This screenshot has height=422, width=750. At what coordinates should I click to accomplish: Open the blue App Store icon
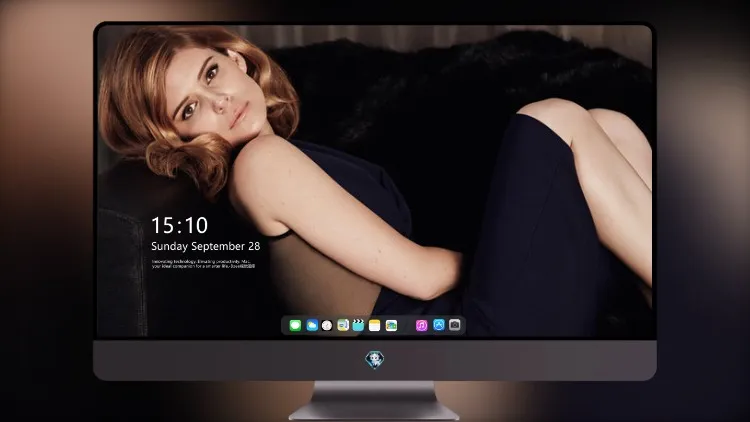[439, 325]
